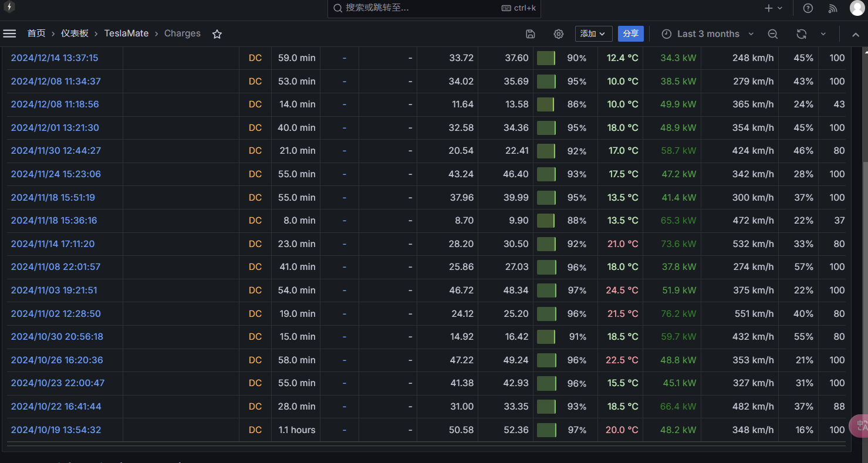The height and width of the screenshot is (463, 868).
Task: Click the 分享 share button
Action: click(x=630, y=34)
